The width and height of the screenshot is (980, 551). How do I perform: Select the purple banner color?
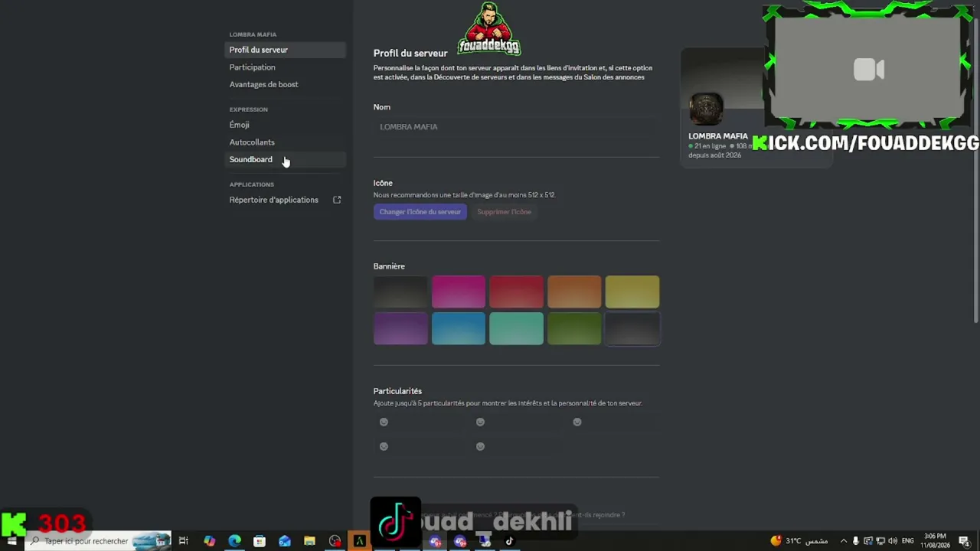coord(400,328)
